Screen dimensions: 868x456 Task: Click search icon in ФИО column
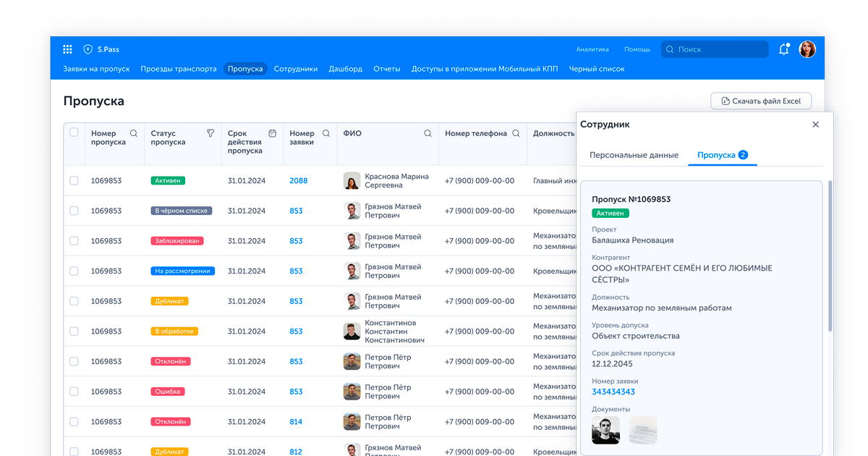[427, 133]
